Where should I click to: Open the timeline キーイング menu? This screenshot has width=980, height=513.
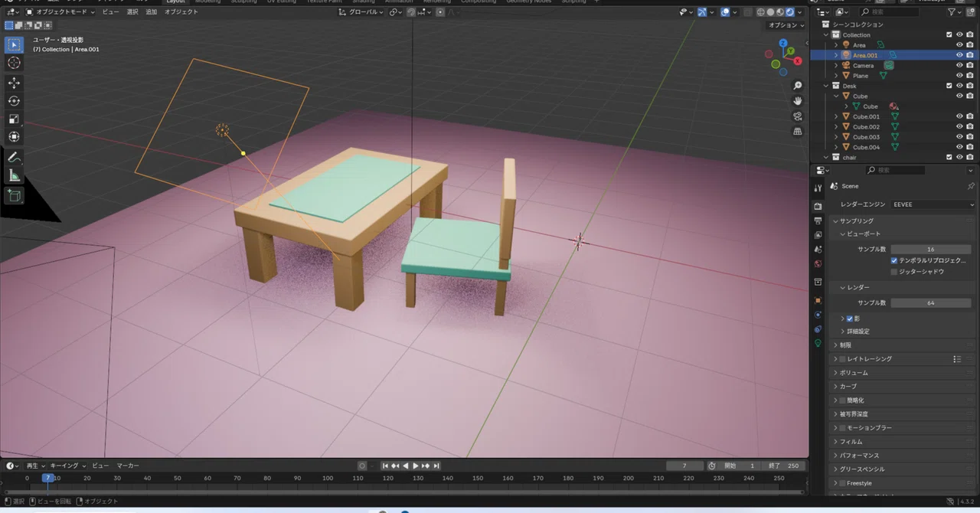click(x=67, y=466)
